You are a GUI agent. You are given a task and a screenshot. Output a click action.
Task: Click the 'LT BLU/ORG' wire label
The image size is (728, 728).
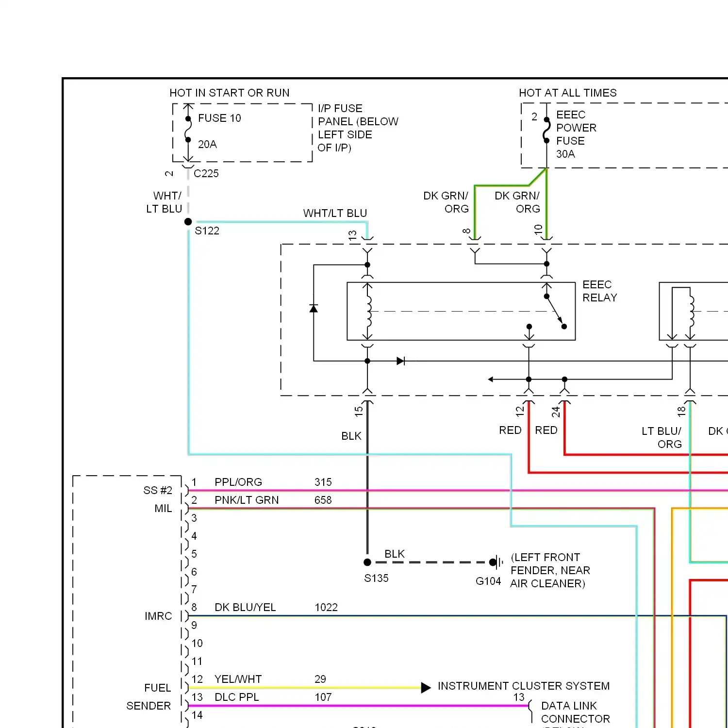coord(662,437)
